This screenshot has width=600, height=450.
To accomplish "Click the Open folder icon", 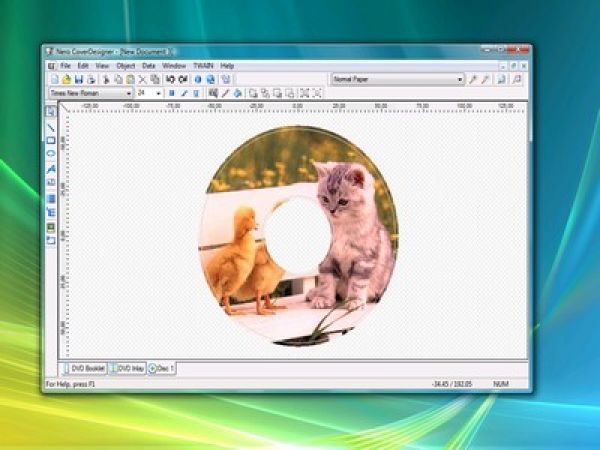I will tap(67, 80).
